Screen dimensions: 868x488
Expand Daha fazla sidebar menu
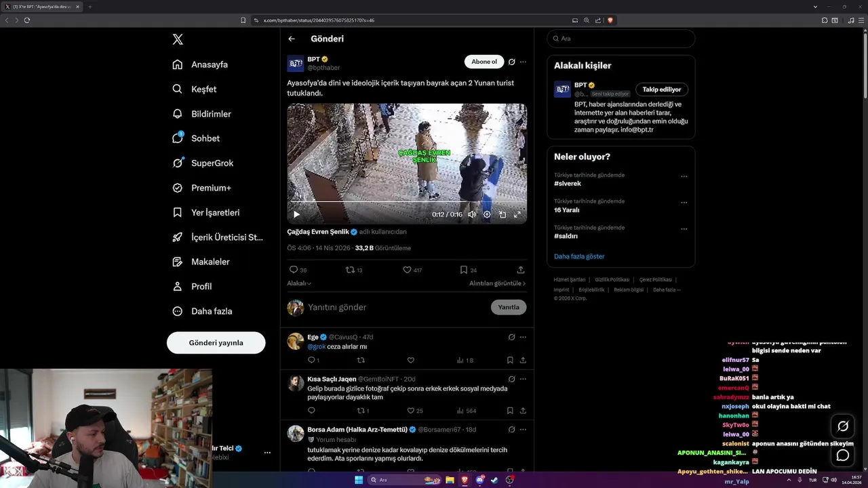tap(202, 311)
